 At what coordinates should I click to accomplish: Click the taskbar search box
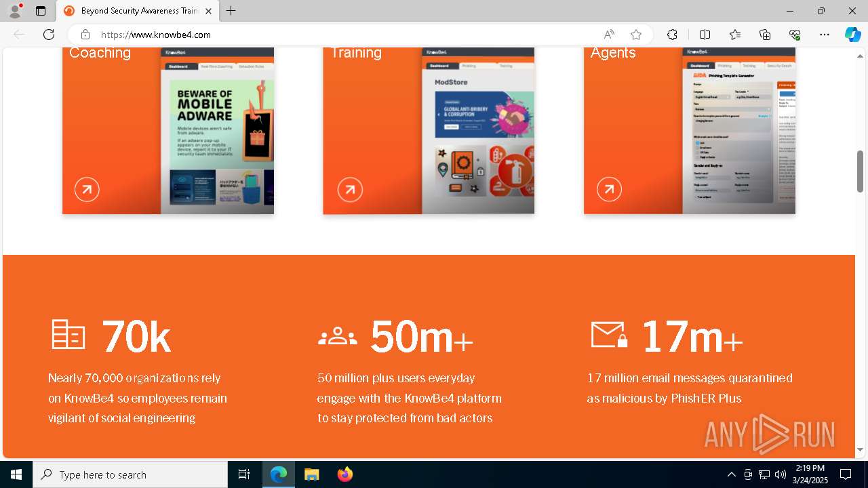click(x=130, y=474)
